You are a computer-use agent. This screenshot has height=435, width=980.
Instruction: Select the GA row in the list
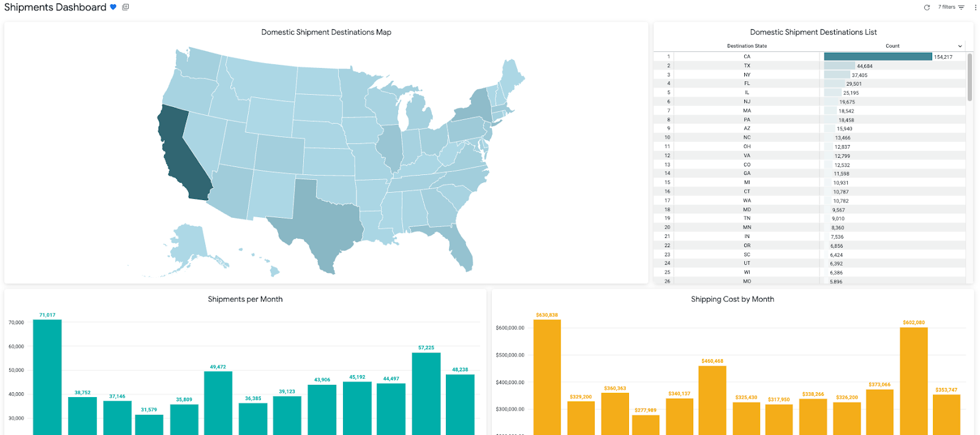810,173
